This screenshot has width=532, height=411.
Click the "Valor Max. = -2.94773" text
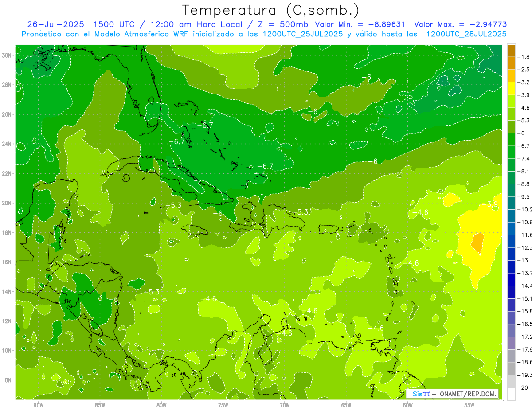pos(460,24)
